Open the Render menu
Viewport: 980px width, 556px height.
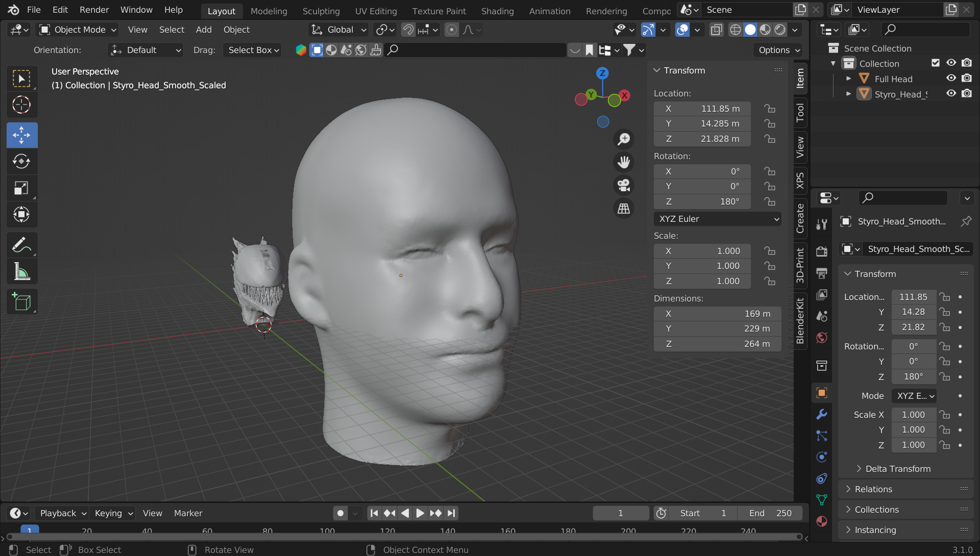[94, 10]
